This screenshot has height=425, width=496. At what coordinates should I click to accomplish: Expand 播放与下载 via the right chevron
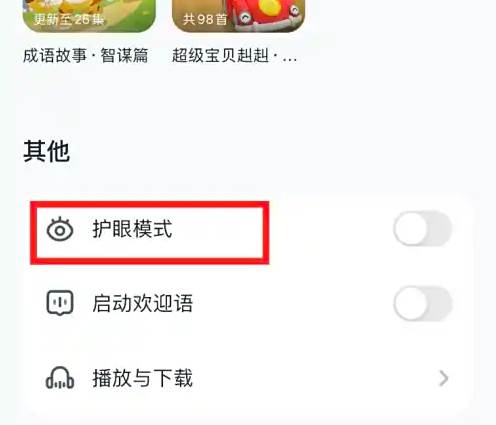click(x=443, y=378)
